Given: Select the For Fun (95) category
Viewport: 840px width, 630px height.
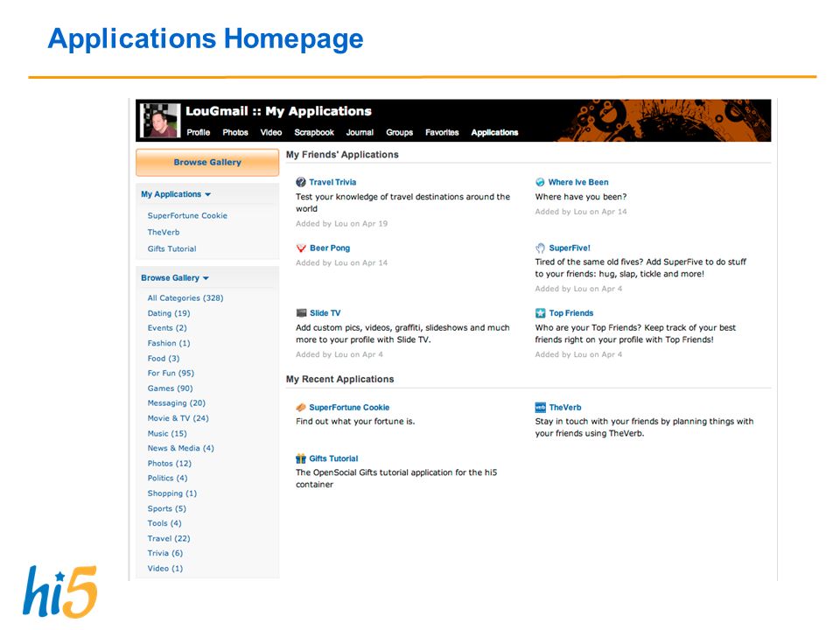Looking at the screenshot, I should [171, 373].
